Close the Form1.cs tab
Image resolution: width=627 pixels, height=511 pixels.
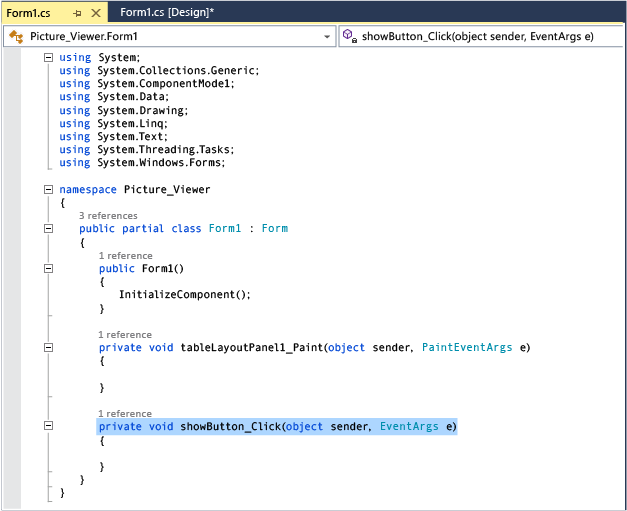(x=96, y=13)
